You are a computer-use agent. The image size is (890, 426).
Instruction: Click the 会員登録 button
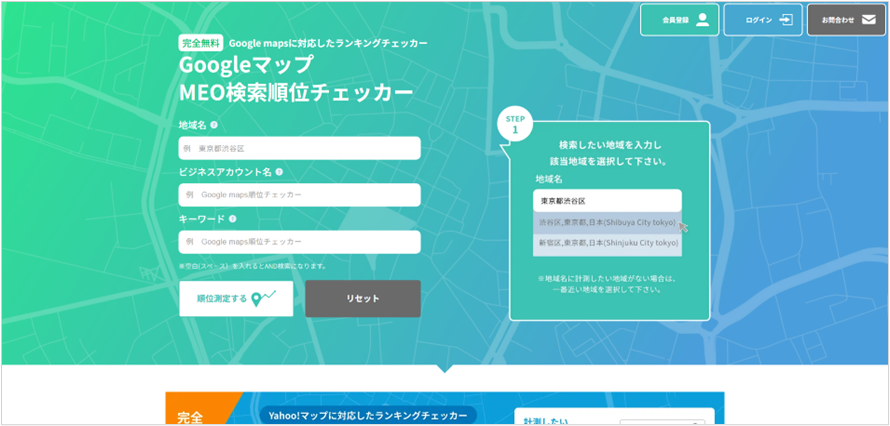679,20
